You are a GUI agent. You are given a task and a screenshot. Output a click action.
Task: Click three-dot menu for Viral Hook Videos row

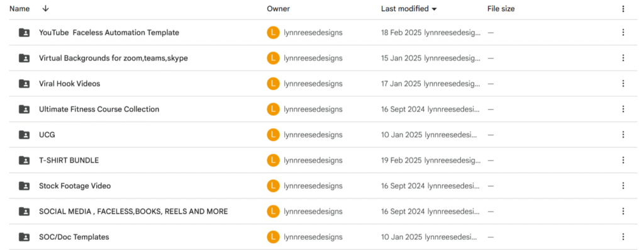pyautogui.click(x=623, y=84)
